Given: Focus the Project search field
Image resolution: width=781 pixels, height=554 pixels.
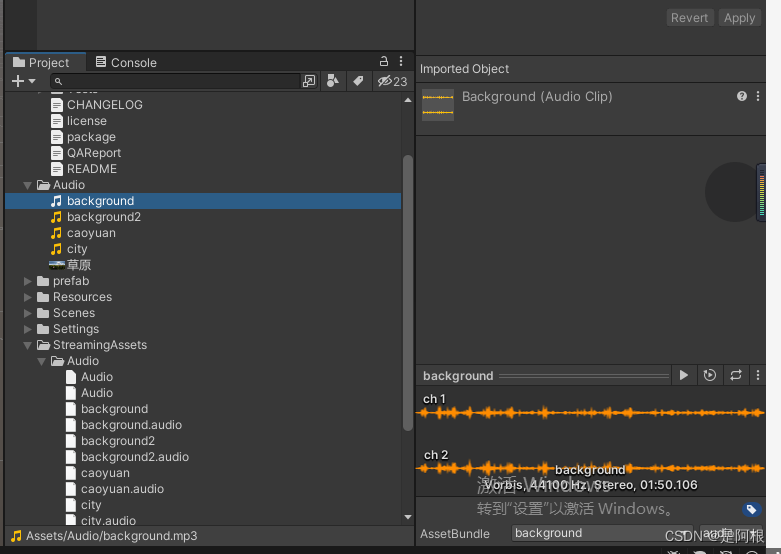Looking at the screenshot, I should (175, 81).
